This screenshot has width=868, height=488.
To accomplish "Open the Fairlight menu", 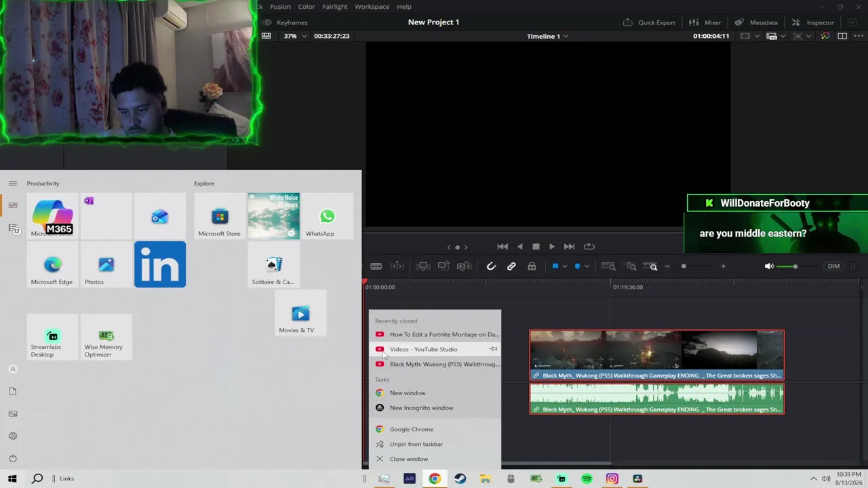I will (x=335, y=7).
